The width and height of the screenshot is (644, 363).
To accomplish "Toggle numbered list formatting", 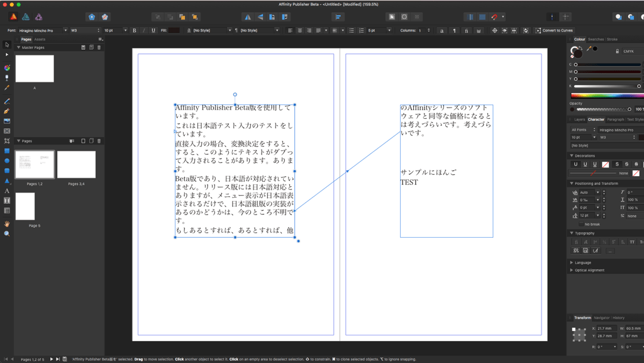I will (362, 30).
